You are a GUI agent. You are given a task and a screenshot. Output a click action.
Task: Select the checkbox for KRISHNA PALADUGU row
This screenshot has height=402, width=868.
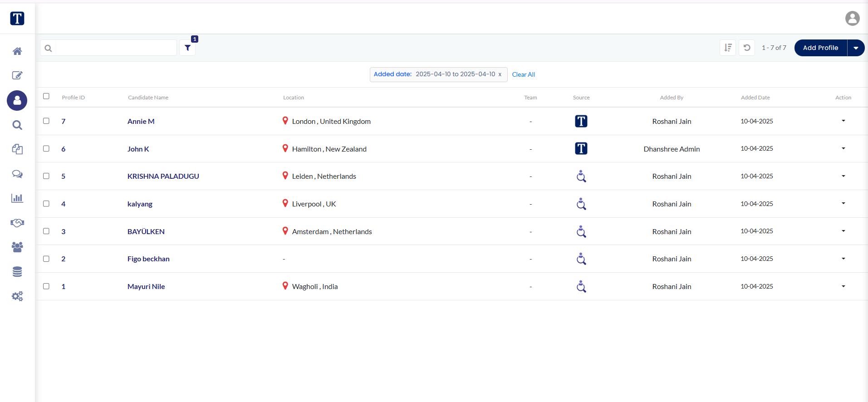point(46,176)
